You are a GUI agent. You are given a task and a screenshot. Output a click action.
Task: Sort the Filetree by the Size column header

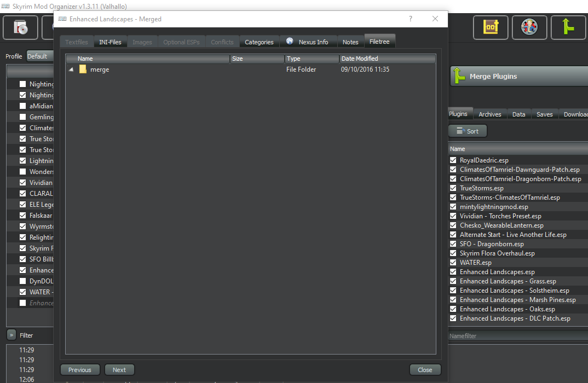tap(257, 59)
